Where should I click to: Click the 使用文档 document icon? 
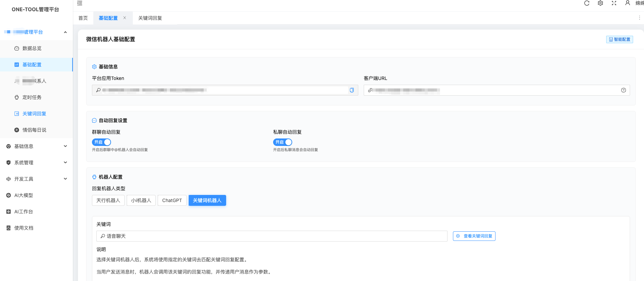pyautogui.click(x=9, y=228)
